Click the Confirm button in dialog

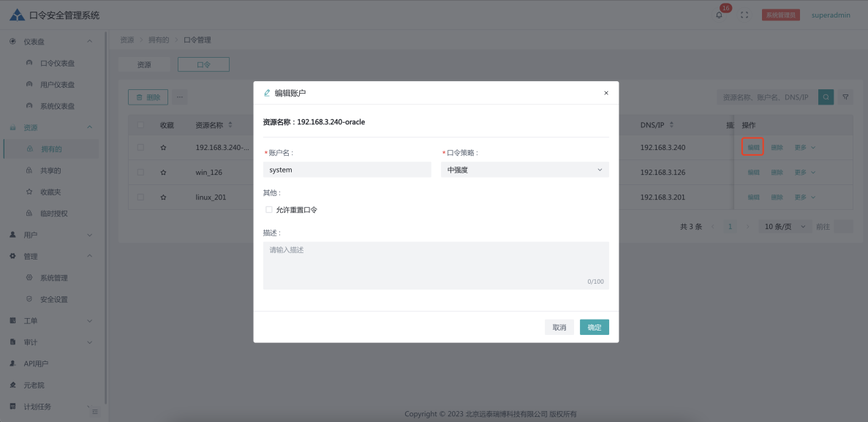click(594, 327)
